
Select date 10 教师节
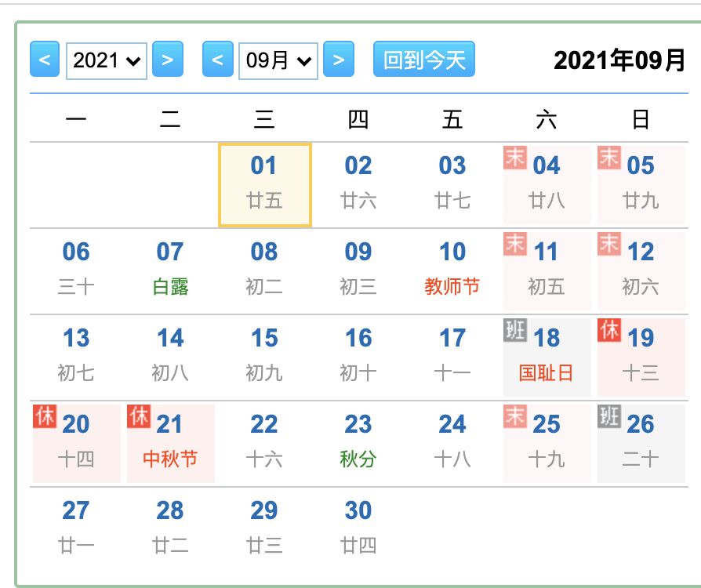click(452, 271)
